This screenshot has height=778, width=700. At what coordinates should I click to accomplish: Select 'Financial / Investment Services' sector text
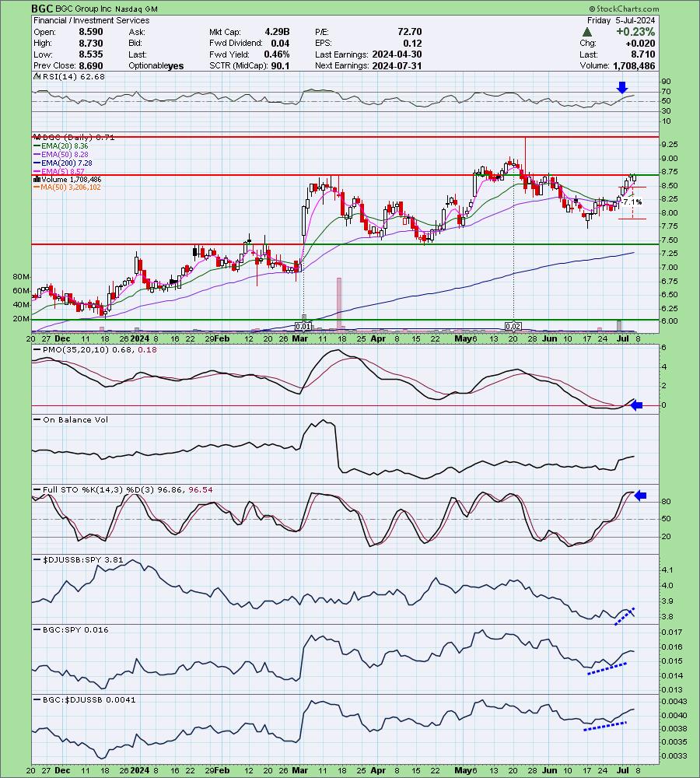coord(91,20)
